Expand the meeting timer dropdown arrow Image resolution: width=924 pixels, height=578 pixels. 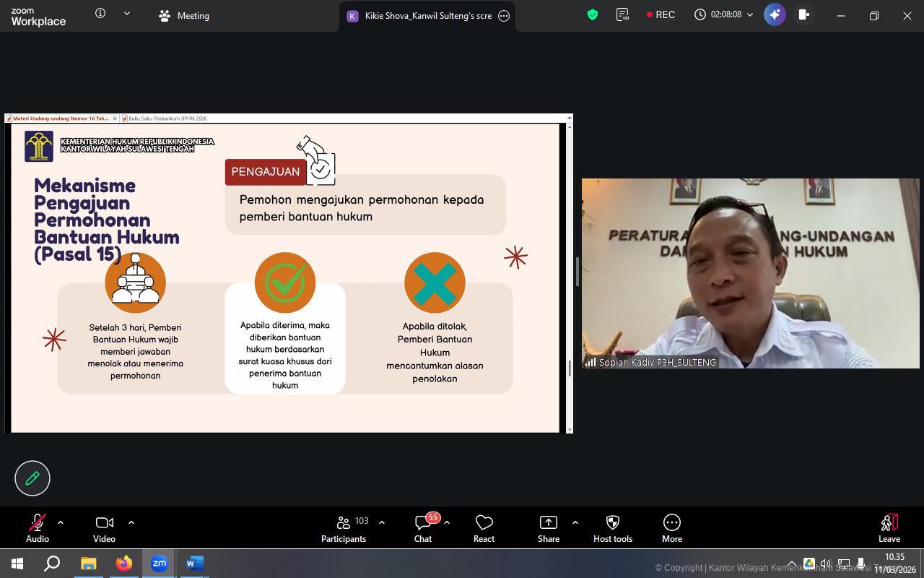click(750, 14)
